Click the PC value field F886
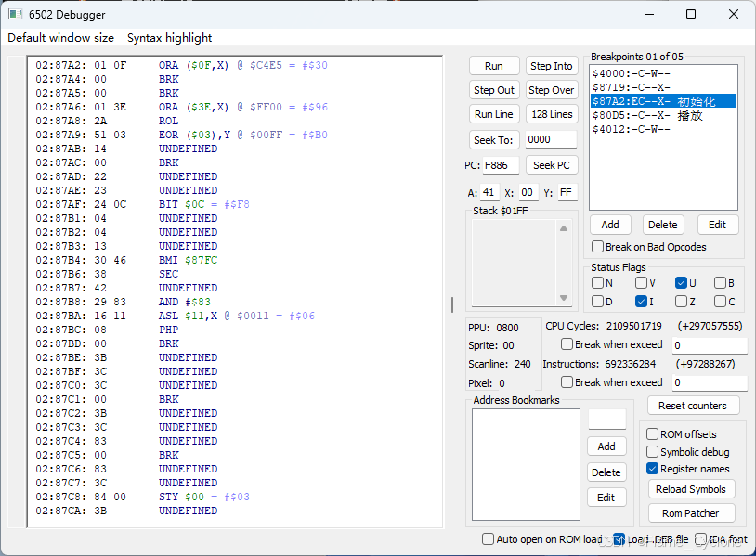The image size is (756, 556). click(x=501, y=165)
